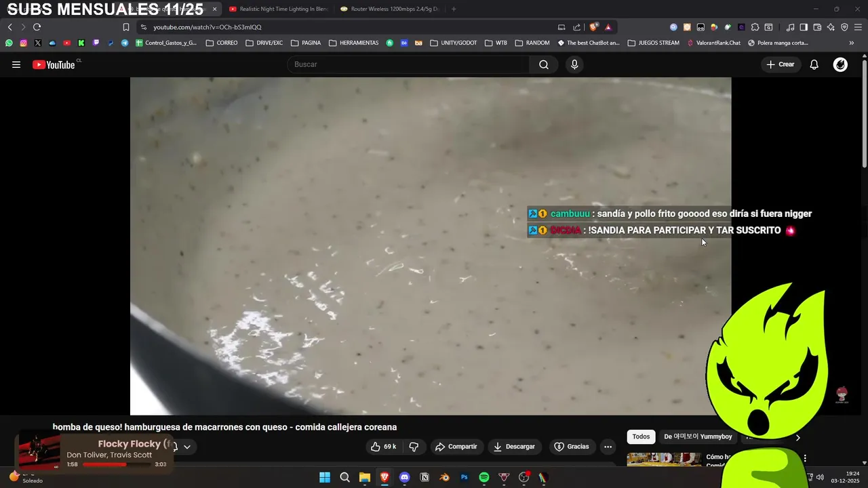
Task: Open Brave Wallet icon in toolbar
Action: (x=817, y=27)
